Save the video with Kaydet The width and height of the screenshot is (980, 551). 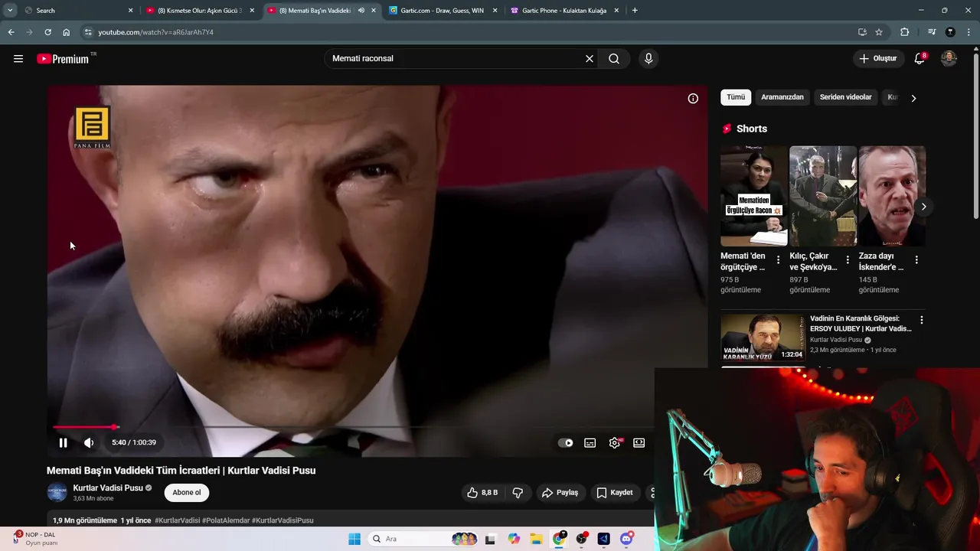pyautogui.click(x=615, y=493)
